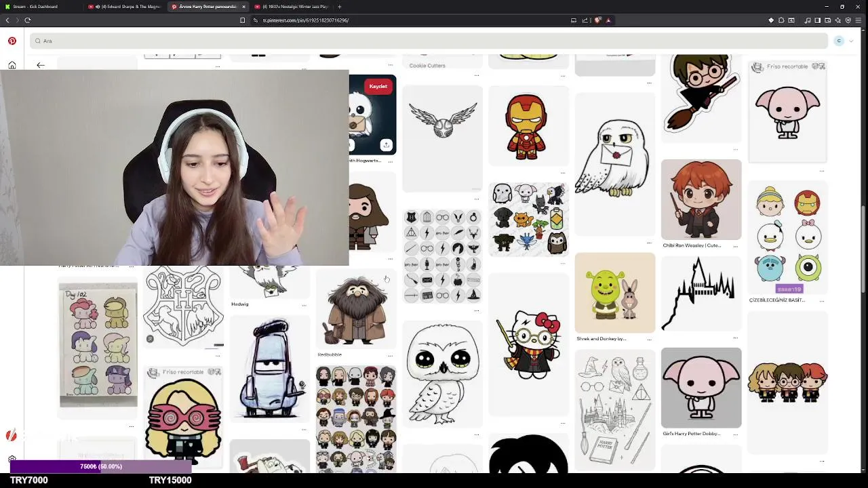Click the Pinterest profile avatar C
The width and height of the screenshot is (868, 488).
click(x=839, y=41)
